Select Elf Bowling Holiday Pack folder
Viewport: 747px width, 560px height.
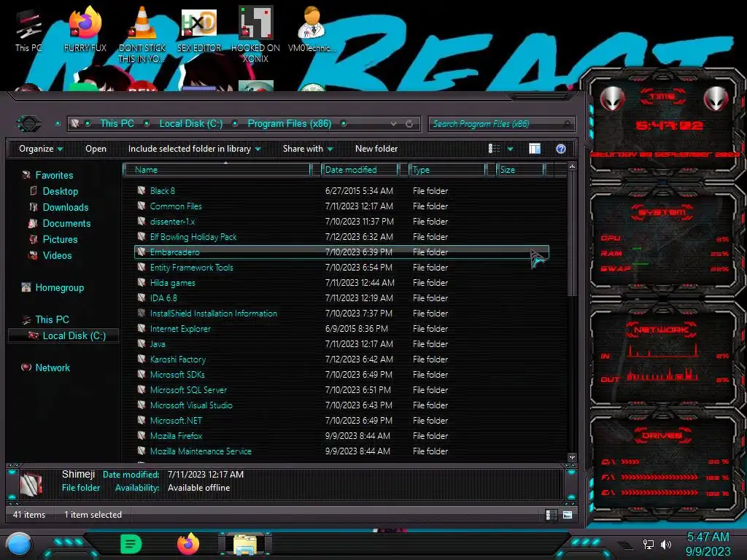(341, 237)
